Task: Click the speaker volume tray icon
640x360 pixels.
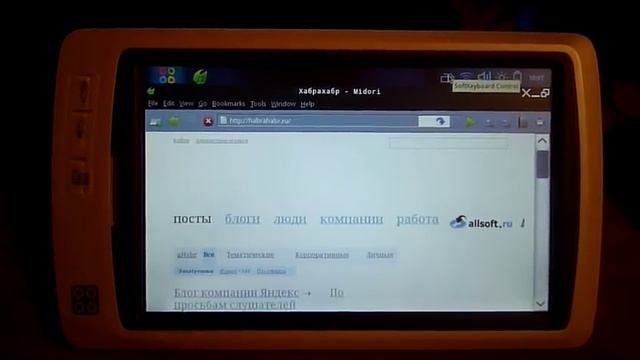Action: click(x=484, y=76)
